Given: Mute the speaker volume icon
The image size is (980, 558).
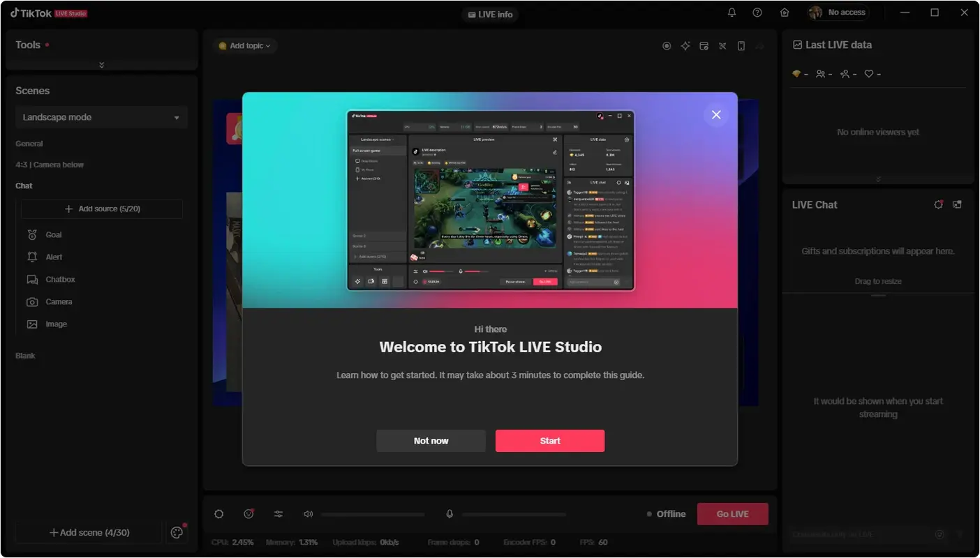Looking at the screenshot, I should (x=308, y=514).
